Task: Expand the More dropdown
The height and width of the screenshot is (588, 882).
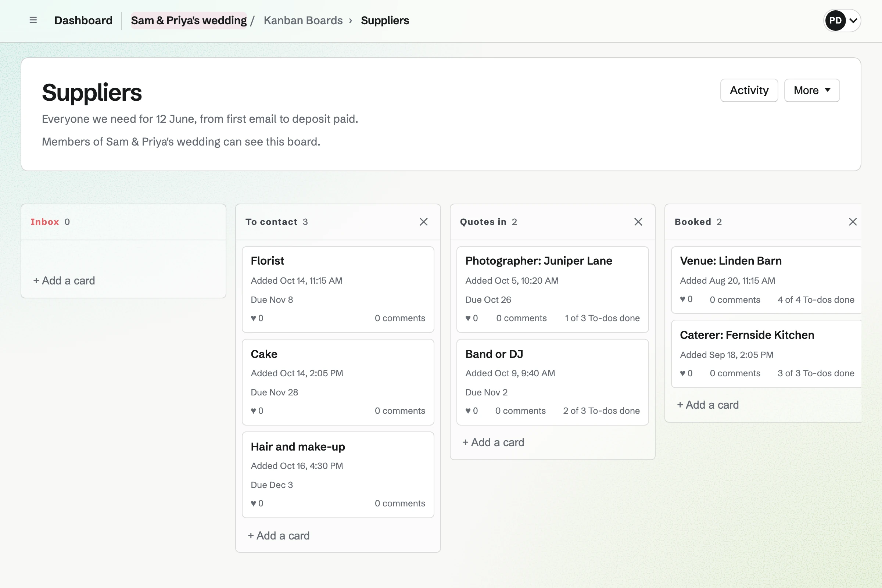Action: (x=811, y=90)
